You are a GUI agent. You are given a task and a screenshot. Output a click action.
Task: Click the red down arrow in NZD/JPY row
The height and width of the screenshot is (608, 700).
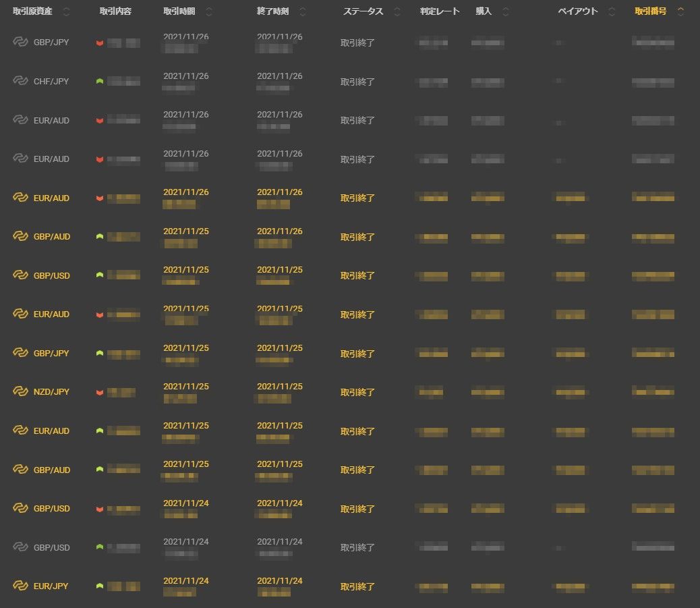[100, 393]
